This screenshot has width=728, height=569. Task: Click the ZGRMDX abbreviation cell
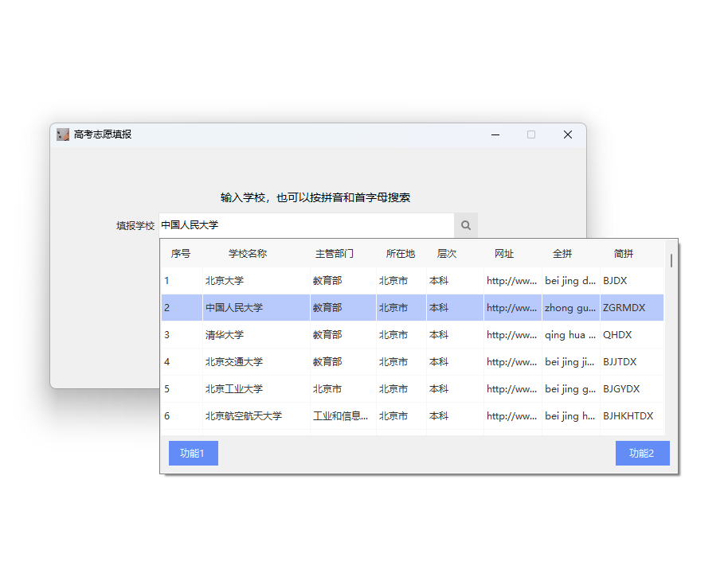point(632,307)
